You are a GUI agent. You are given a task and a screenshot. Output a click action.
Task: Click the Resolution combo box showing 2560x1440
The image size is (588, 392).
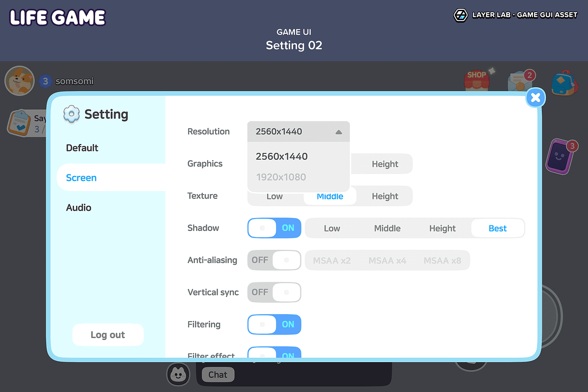tap(298, 131)
